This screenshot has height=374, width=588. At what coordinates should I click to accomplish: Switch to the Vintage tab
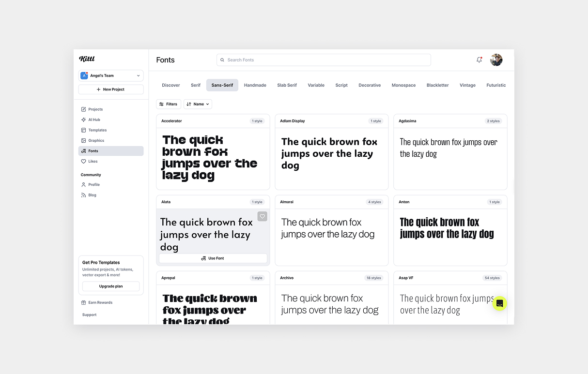[468, 85]
